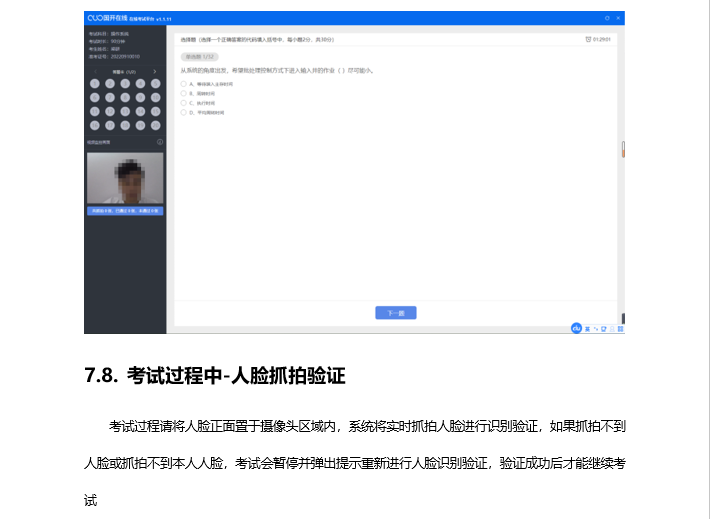The height and width of the screenshot is (519, 710).
Task: Click the blue status bar under camera preview
Action: tap(125, 211)
